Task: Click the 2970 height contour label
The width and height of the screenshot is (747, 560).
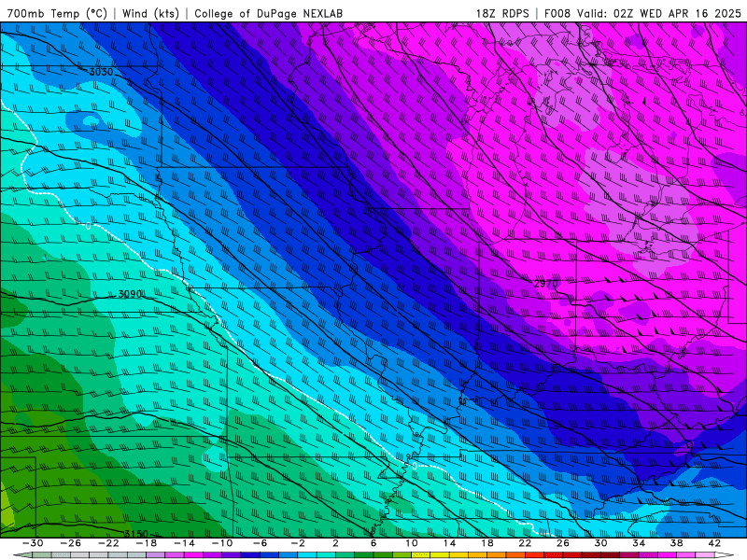Action: (545, 284)
